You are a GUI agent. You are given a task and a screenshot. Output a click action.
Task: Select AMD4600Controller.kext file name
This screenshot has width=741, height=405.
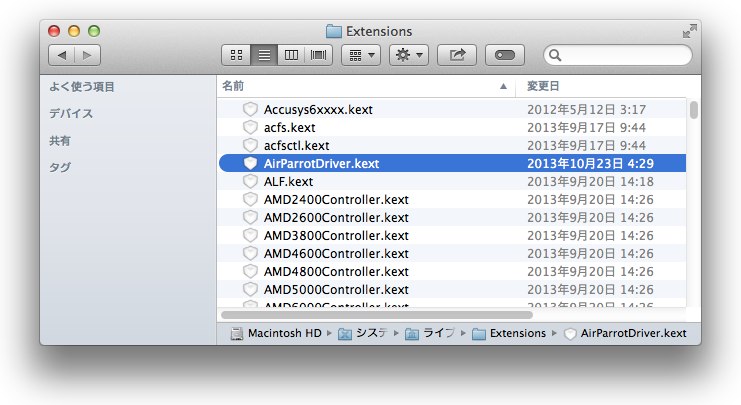336,253
